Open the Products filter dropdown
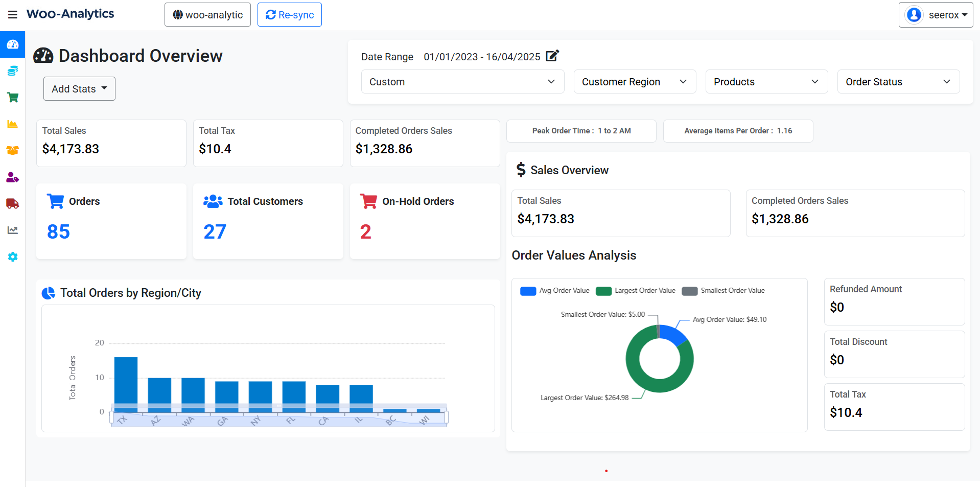 click(766, 82)
